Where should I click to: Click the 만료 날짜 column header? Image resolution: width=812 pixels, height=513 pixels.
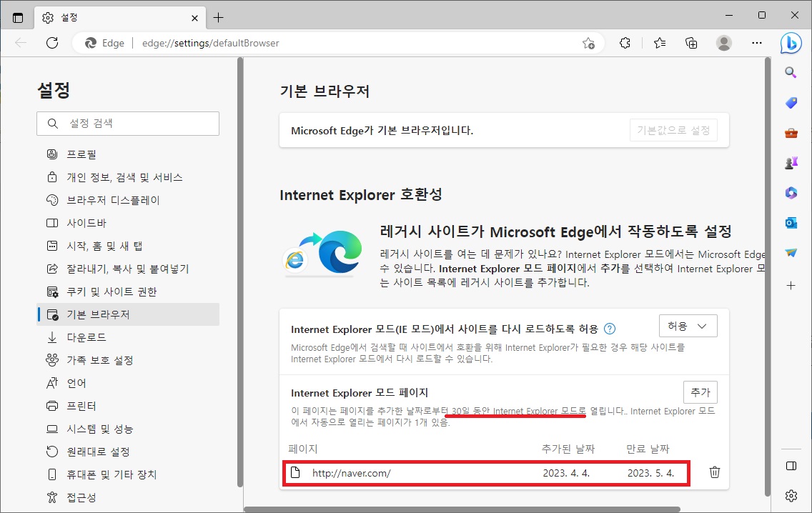(x=648, y=449)
